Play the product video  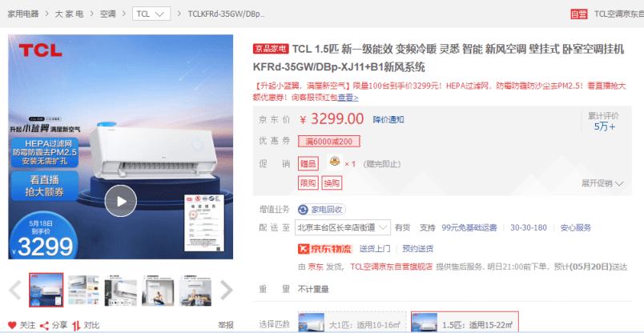(120, 201)
